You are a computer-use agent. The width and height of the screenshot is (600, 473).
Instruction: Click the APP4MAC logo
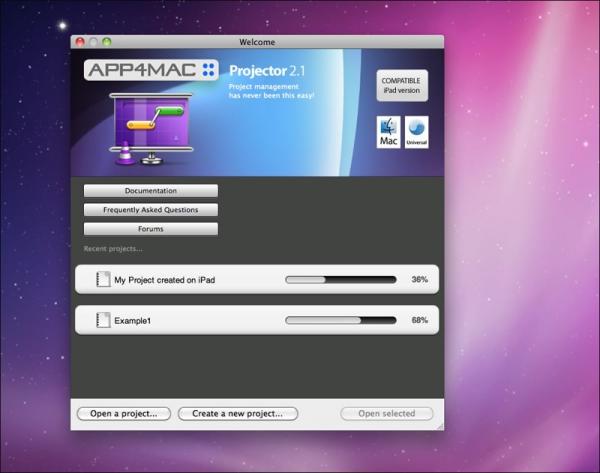coord(151,70)
